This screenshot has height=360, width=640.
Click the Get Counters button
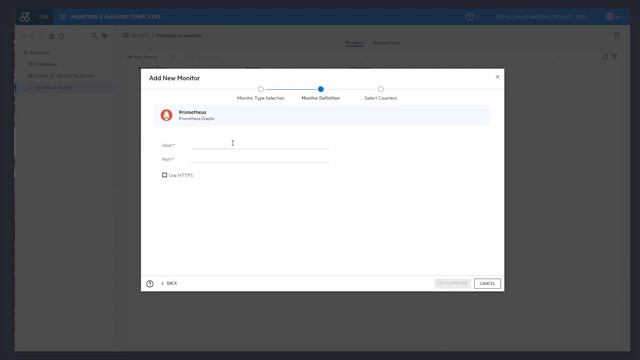point(452,283)
